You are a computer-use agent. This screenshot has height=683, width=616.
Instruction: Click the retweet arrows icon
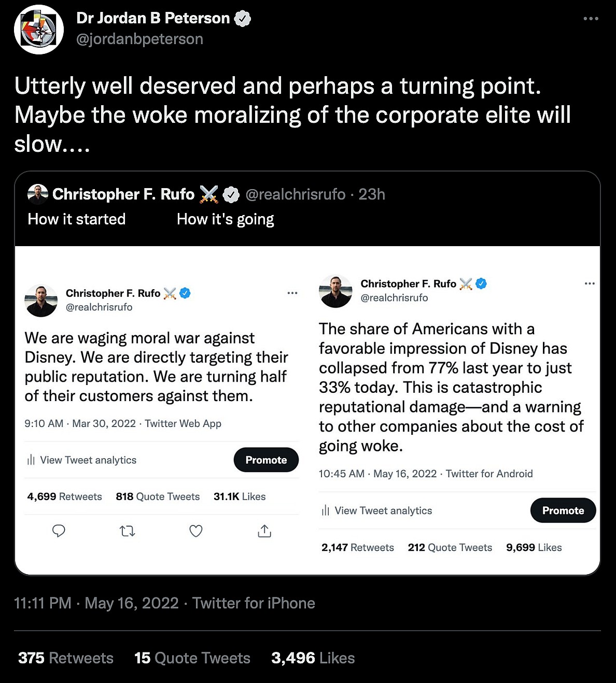pyautogui.click(x=128, y=531)
